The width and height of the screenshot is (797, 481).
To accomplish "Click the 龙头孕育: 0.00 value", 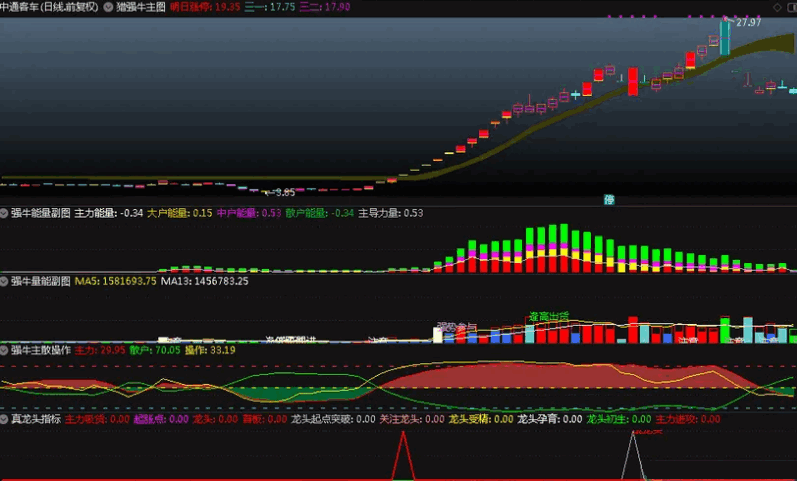I will [x=549, y=419].
